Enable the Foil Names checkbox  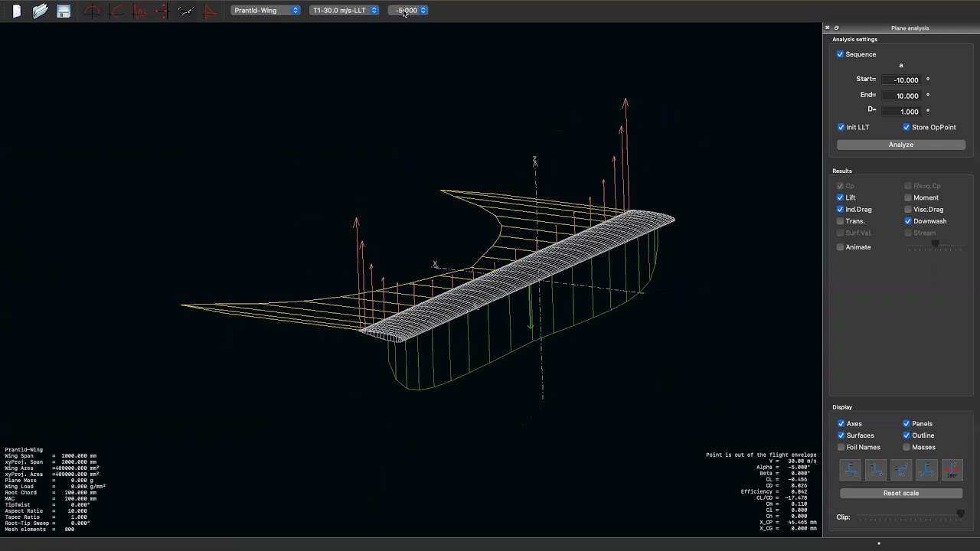(841, 447)
